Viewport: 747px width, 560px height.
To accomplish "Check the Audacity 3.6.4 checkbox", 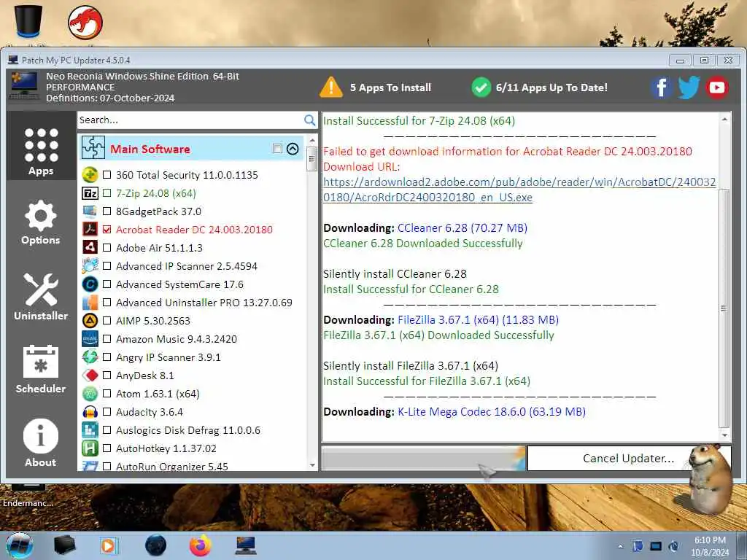I will coord(107,412).
